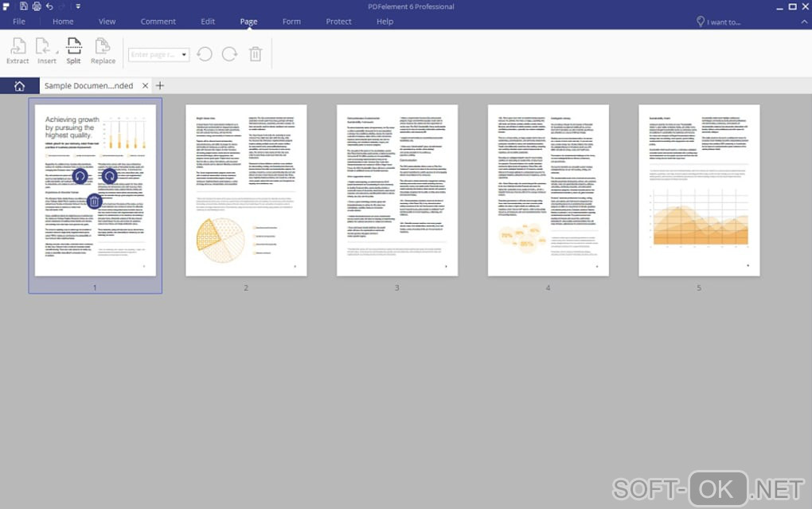The height and width of the screenshot is (509, 812).
Task: Click page number label 3
Action: pos(397,288)
